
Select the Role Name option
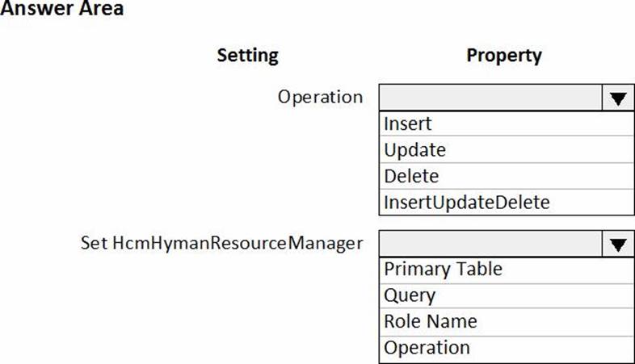click(430, 321)
